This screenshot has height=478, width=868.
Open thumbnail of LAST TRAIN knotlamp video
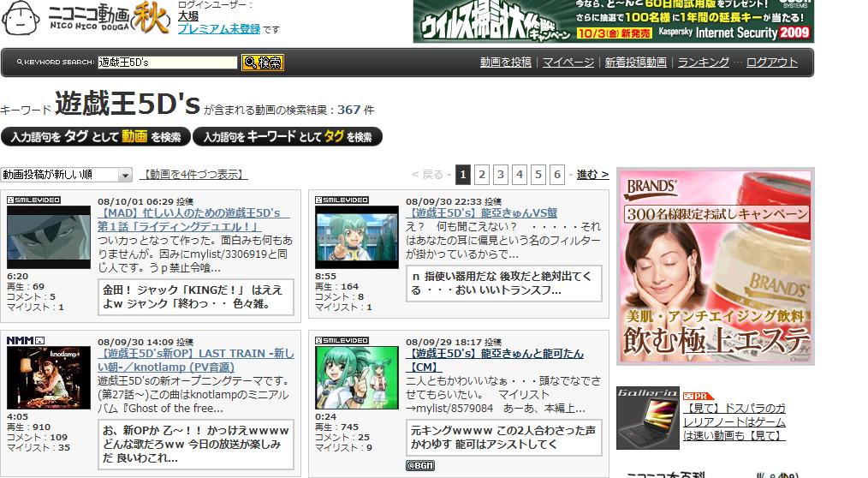[x=49, y=378]
